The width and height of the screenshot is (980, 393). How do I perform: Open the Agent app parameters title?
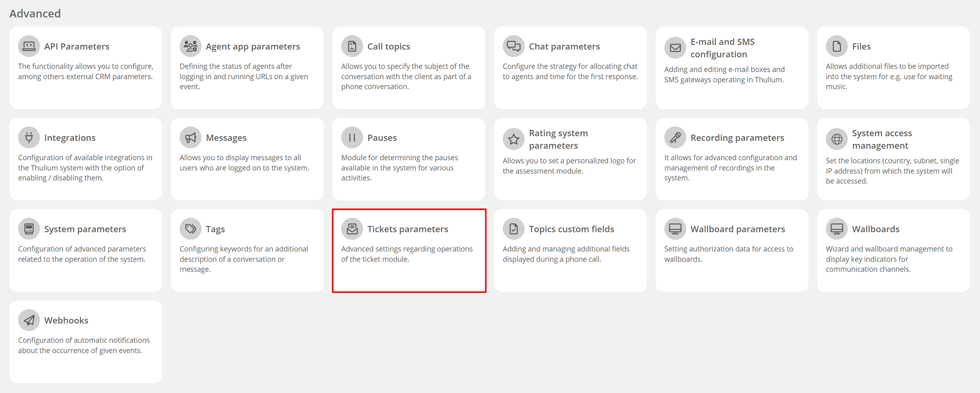[x=253, y=46]
